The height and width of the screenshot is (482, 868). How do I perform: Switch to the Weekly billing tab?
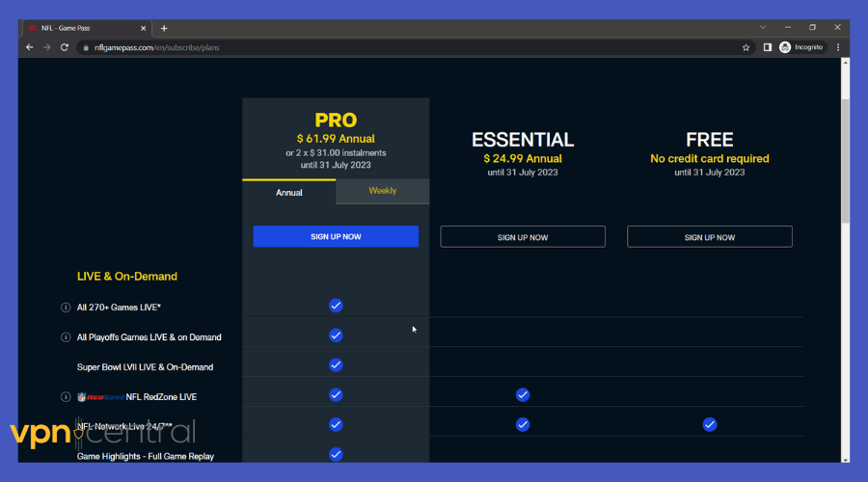click(x=382, y=191)
